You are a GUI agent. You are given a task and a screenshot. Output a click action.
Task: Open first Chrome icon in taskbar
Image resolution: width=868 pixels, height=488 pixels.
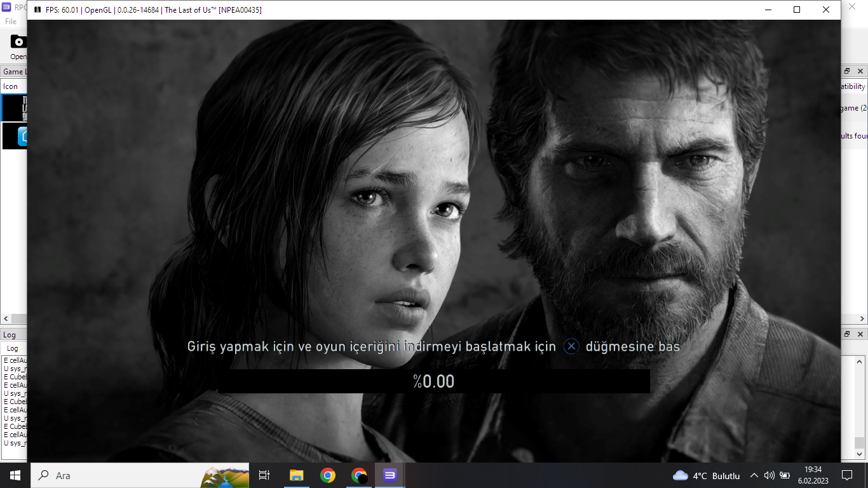(328, 475)
